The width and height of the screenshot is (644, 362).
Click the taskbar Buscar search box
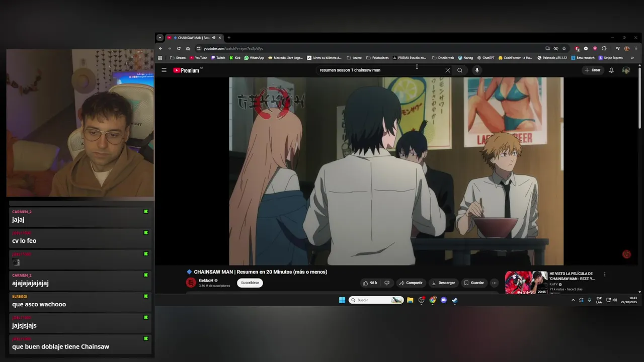pyautogui.click(x=376, y=300)
